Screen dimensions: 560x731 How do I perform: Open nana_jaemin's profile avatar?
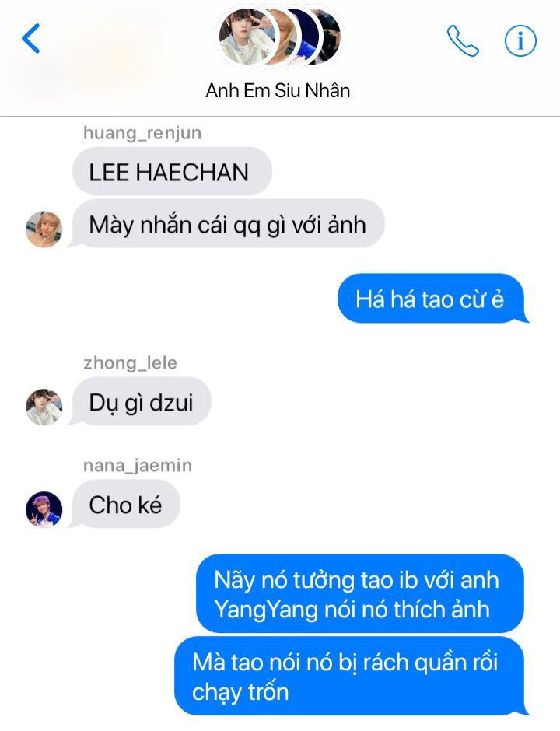(44, 509)
